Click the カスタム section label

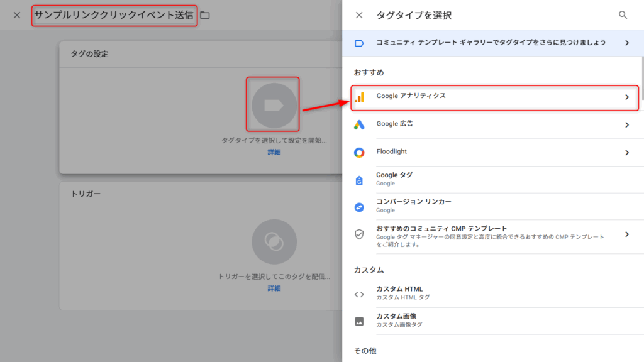click(x=369, y=270)
